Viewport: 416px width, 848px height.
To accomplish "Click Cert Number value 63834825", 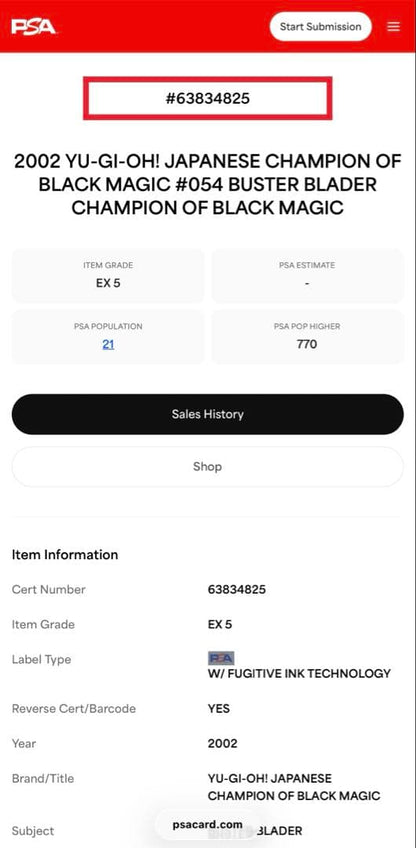I will (237, 589).
